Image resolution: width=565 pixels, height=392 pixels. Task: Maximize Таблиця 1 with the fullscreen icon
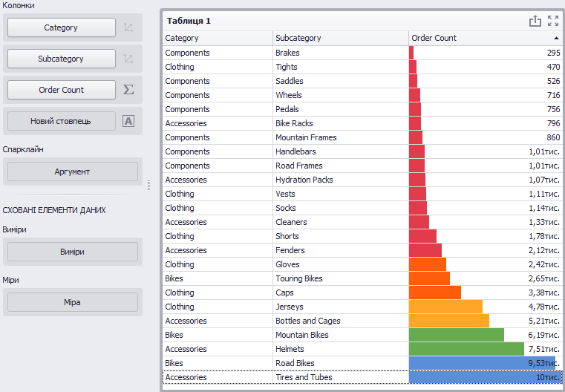[x=553, y=21]
